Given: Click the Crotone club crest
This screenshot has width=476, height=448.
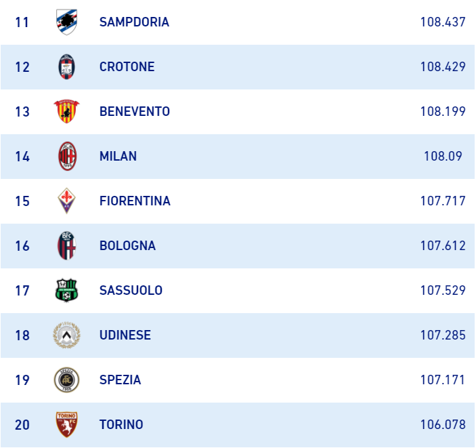Looking at the screenshot, I should click(x=67, y=67).
